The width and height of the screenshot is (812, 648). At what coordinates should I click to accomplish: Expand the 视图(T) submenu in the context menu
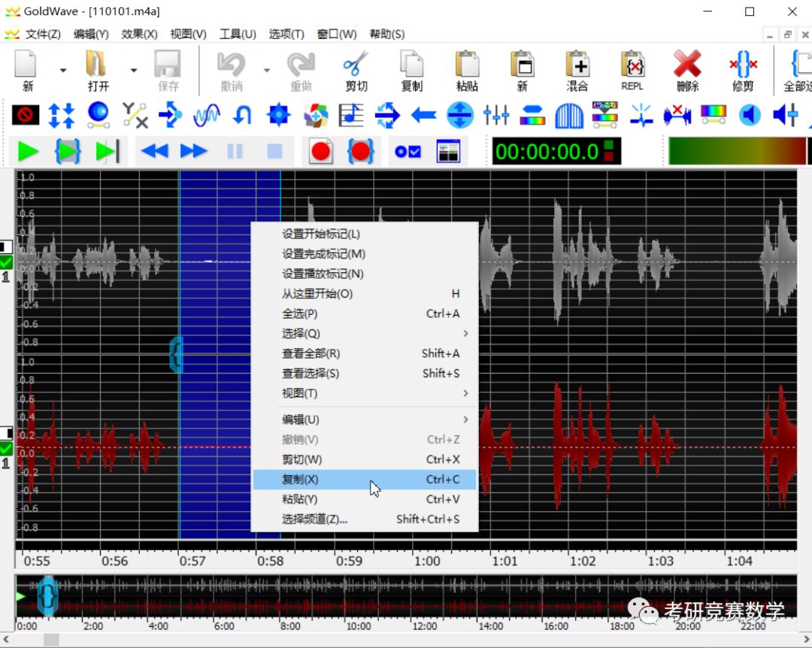365,394
